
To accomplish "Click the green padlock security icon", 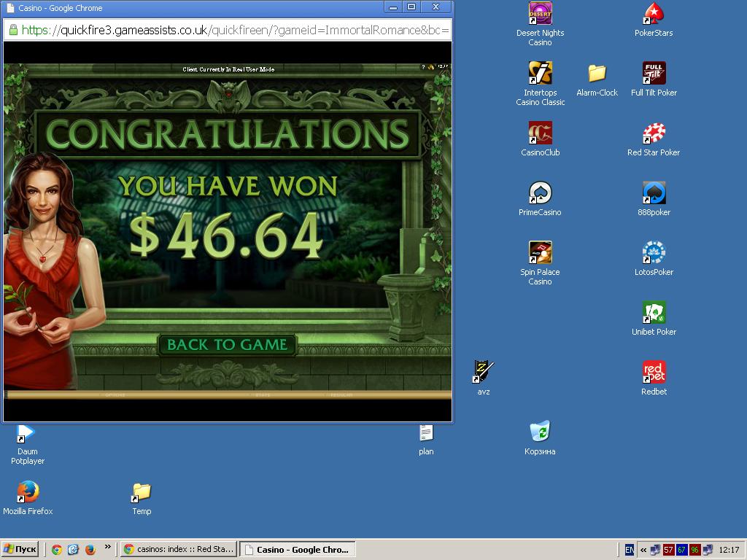I will [x=13, y=30].
